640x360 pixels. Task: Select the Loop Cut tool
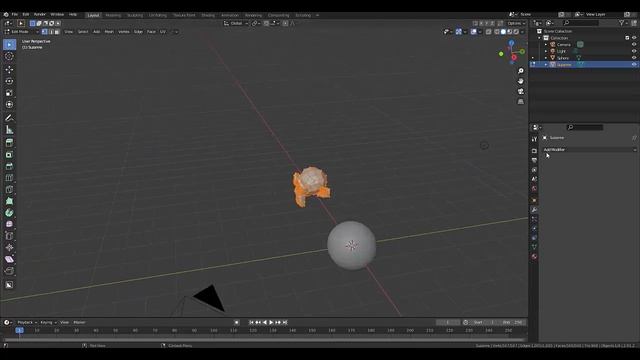pyautogui.click(x=9, y=178)
